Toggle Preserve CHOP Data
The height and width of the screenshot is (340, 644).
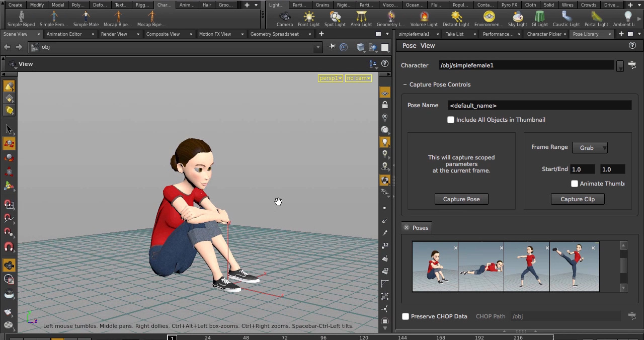[406, 316]
